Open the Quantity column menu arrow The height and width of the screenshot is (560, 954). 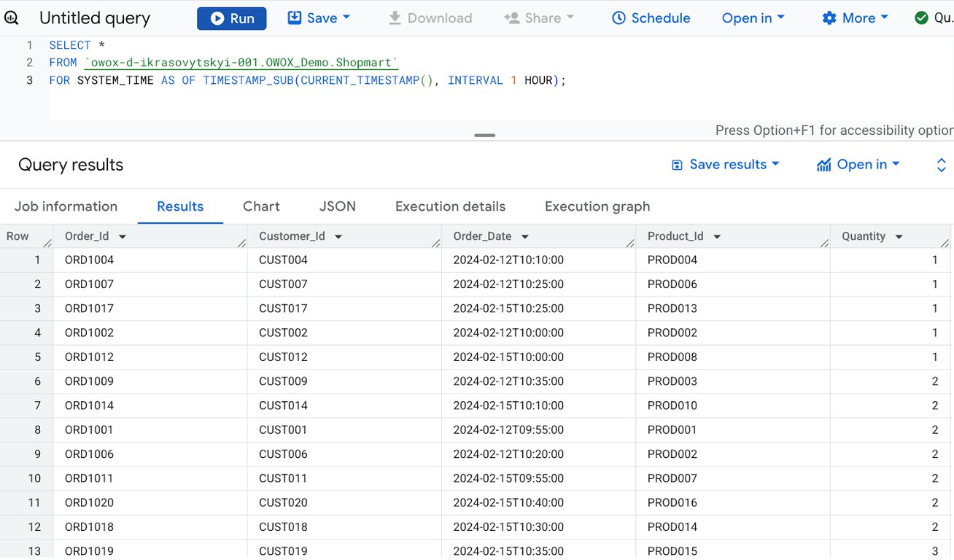(x=899, y=237)
